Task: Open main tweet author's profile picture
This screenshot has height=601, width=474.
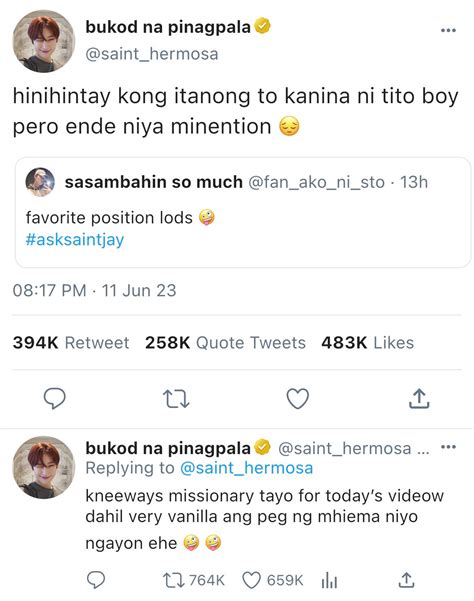Action: coord(44,41)
